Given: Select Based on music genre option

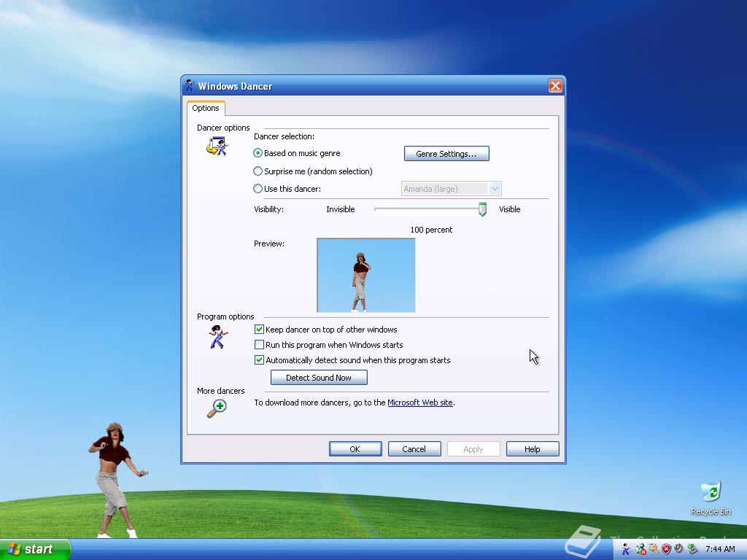Looking at the screenshot, I should pyautogui.click(x=258, y=153).
